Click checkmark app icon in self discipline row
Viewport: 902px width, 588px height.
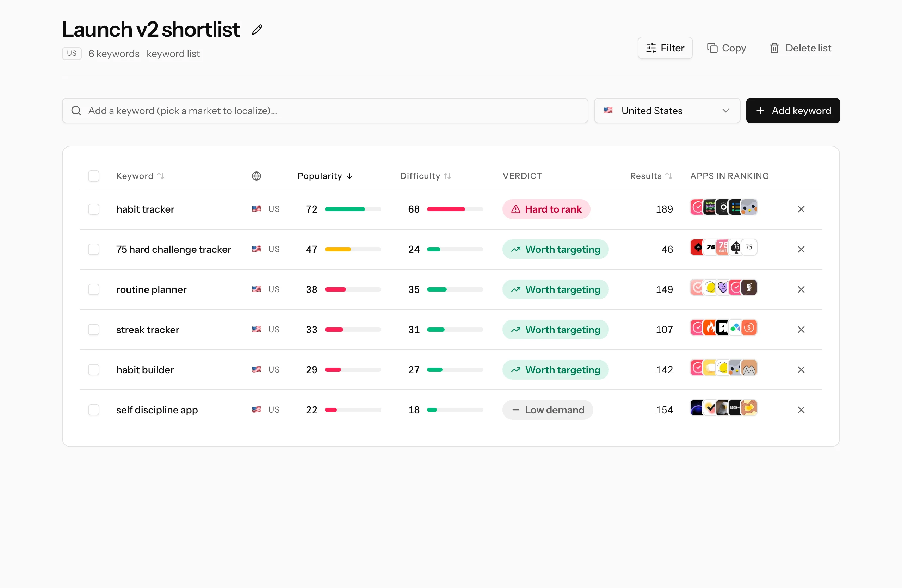(710, 408)
